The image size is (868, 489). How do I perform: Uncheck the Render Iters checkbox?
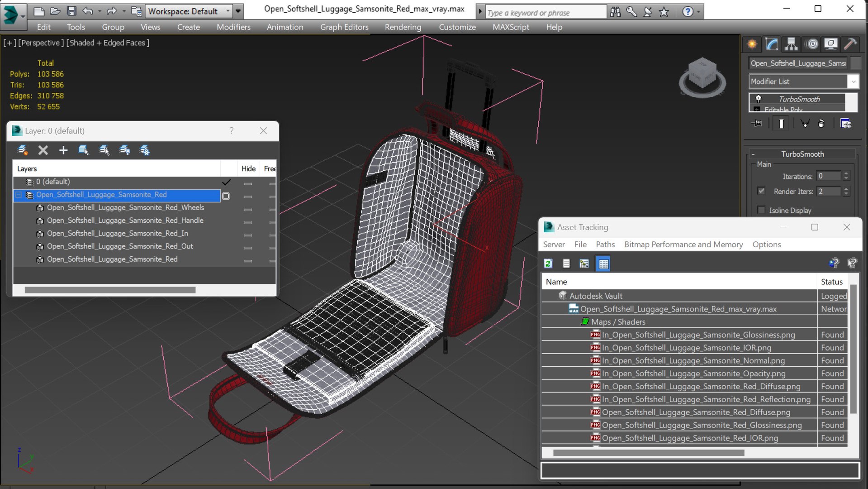click(x=762, y=191)
